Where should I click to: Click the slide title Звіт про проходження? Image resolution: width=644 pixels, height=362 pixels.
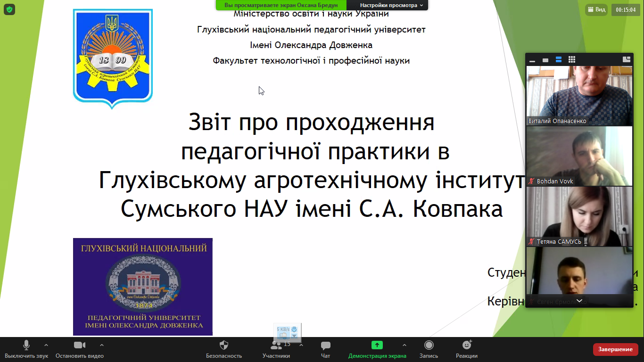coord(311,123)
